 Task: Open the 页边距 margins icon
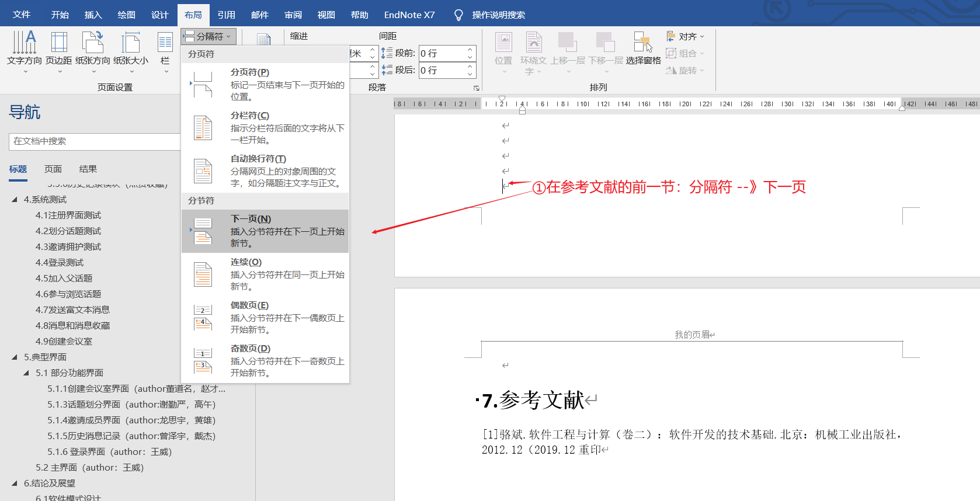(x=59, y=42)
